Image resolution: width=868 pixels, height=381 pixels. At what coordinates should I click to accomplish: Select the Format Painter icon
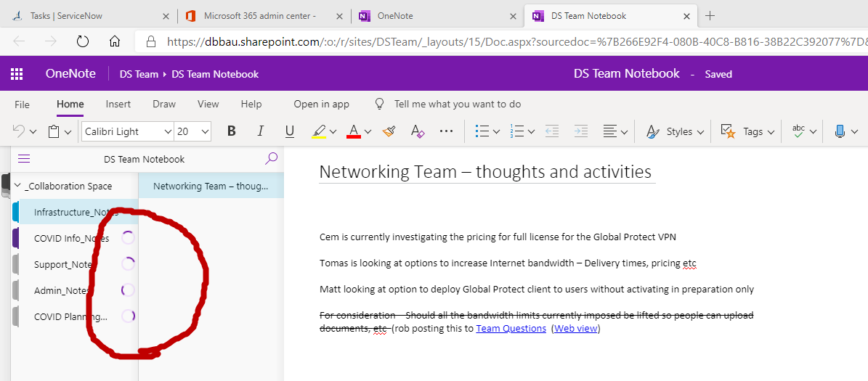pos(389,131)
